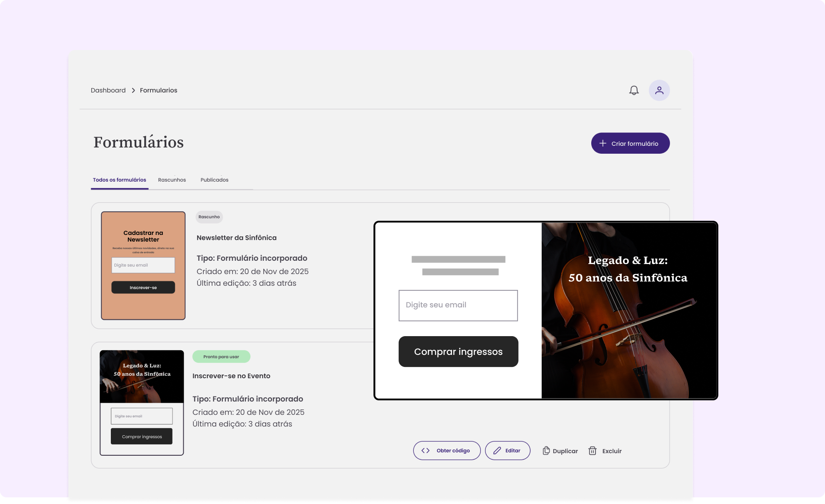
Task: Click the plus icon on Criar formulário
Action: pyautogui.click(x=602, y=143)
